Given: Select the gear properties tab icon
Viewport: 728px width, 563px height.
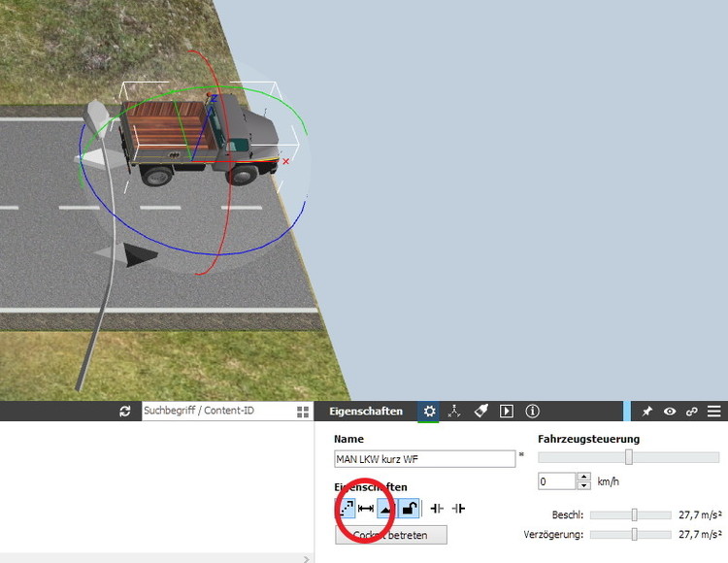Looking at the screenshot, I should [x=428, y=412].
